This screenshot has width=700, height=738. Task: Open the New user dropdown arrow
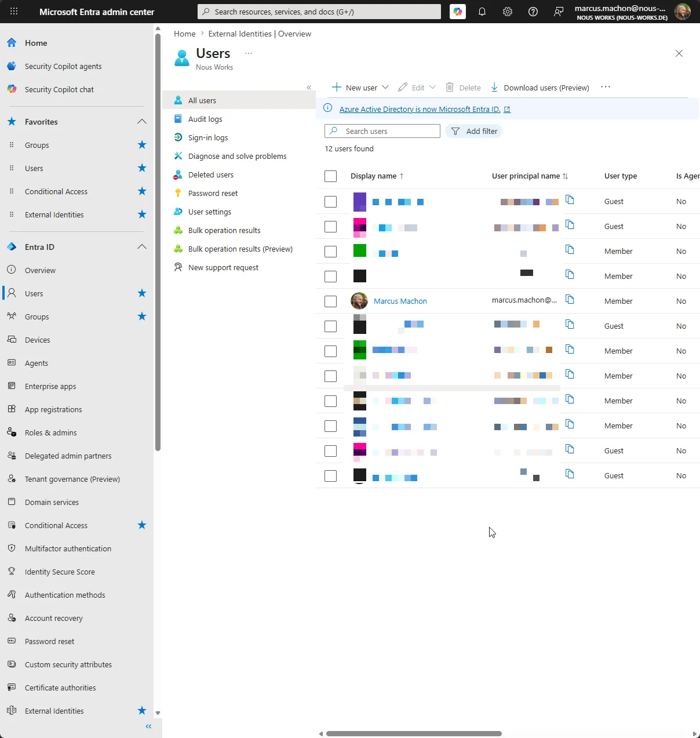pyautogui.click(x=385, y=88)
